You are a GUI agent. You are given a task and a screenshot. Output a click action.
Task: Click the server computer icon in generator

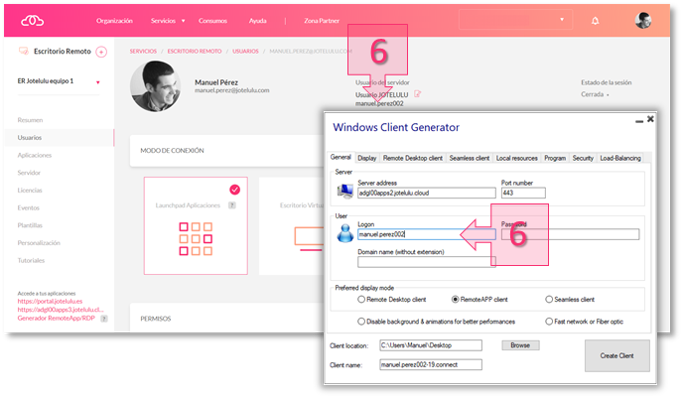345,191
